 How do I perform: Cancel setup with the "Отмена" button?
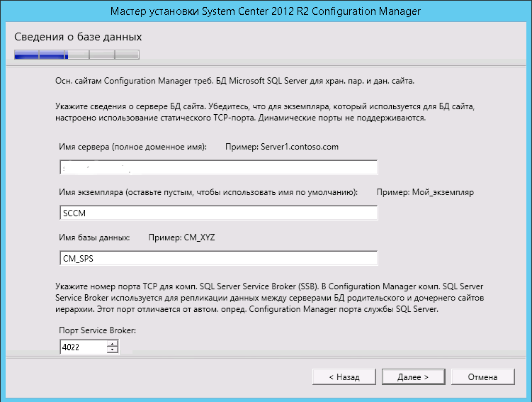point(482,376)
